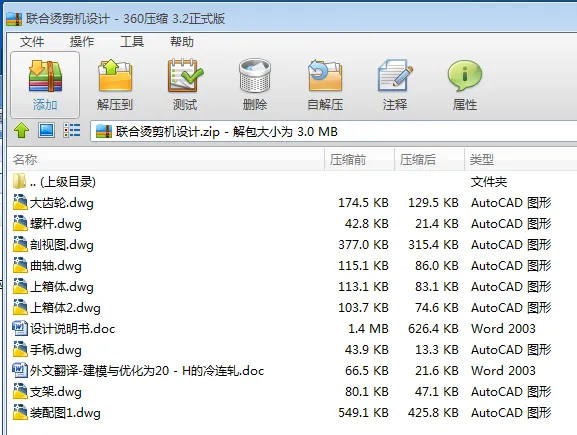The image size is (577, 435).
Task: Sort by the 名称 column header
Action: click(x=166, y=160)
